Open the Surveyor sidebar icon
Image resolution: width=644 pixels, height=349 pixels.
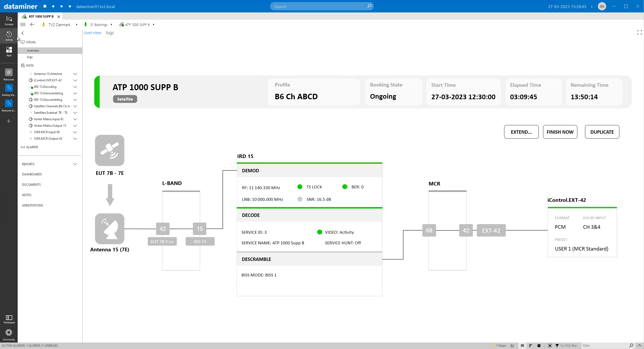point(9,20)
